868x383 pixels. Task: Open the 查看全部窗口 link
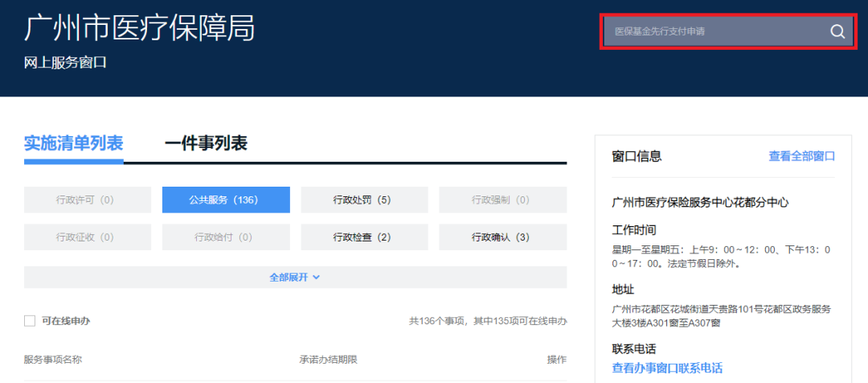click(801, 156)
